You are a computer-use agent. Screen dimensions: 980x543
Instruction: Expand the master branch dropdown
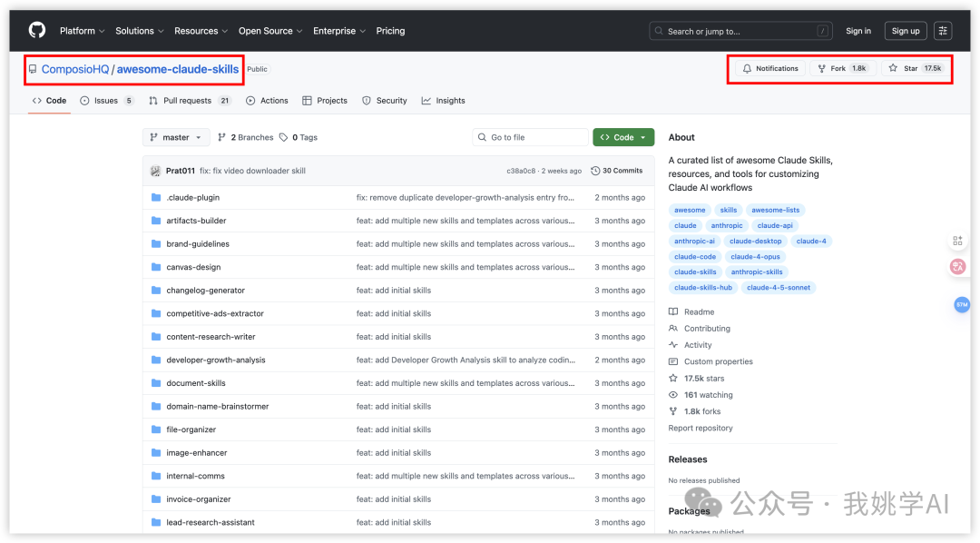point(176,138)
